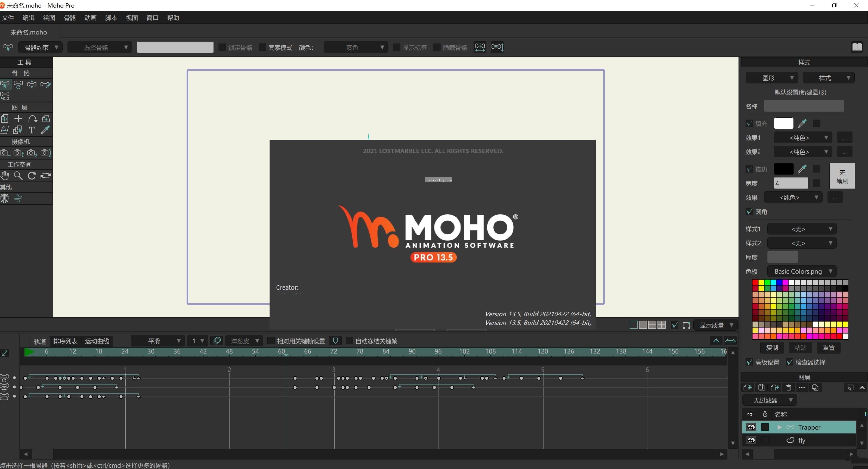
Task: Select the Transform Layer tool
Action: (x=5, y=119)
